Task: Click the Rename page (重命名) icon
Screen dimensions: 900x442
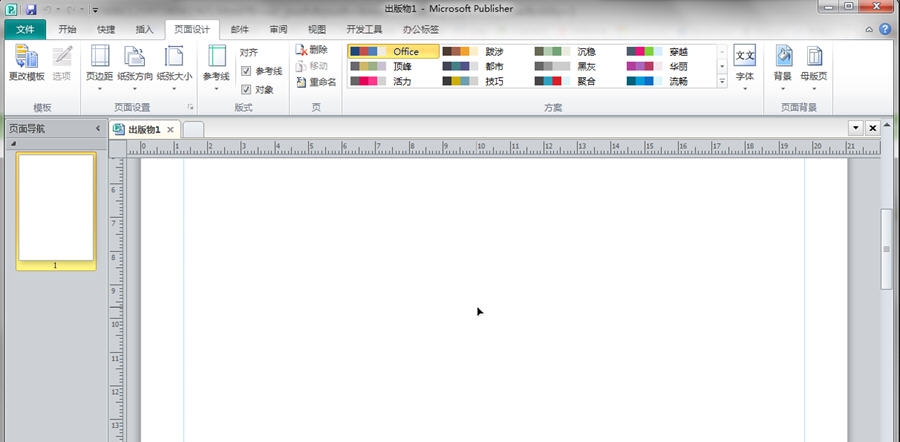Action: 301,82
